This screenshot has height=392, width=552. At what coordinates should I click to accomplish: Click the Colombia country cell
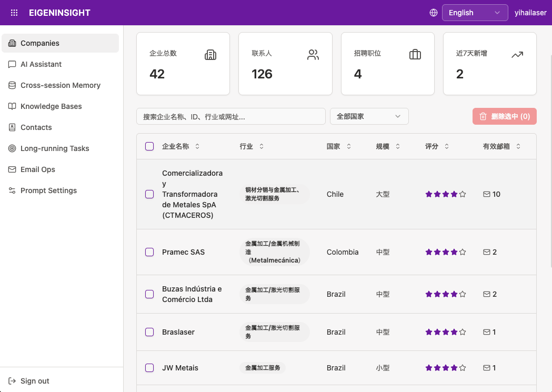343,252
